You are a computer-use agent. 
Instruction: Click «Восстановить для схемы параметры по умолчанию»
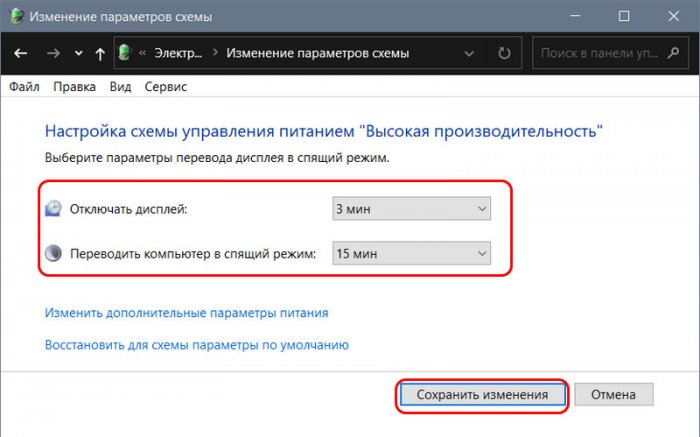196,345
